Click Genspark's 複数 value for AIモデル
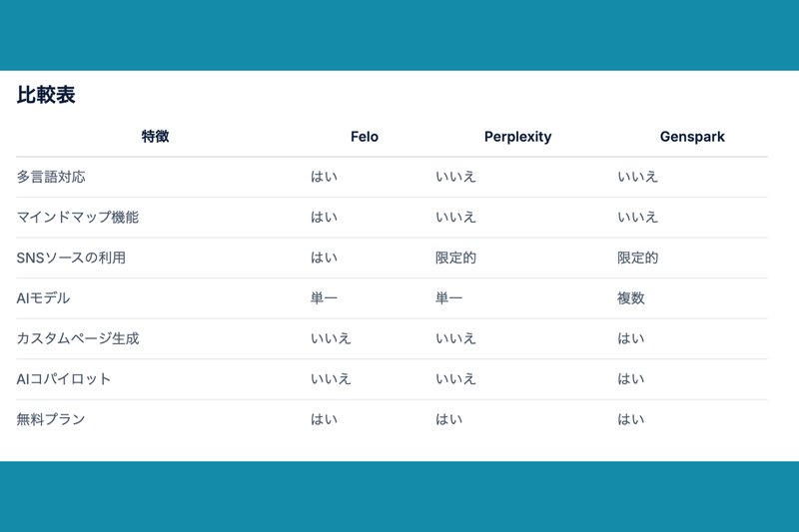This screenshot has width=799, height=532. point(631,298)
